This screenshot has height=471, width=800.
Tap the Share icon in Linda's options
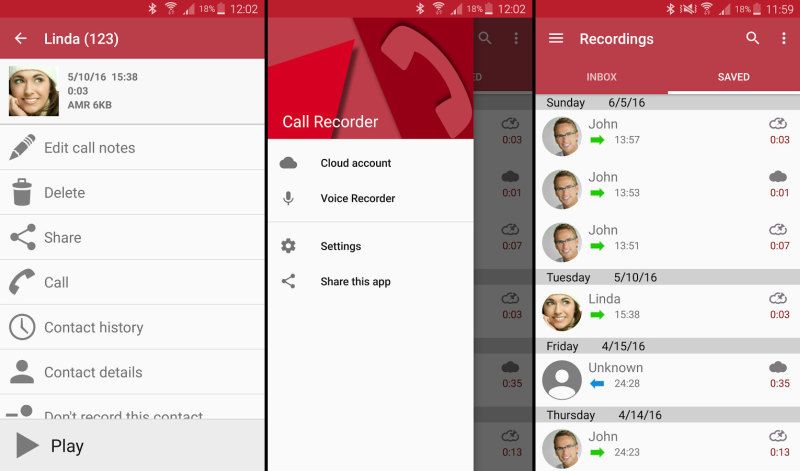[23, 237]
